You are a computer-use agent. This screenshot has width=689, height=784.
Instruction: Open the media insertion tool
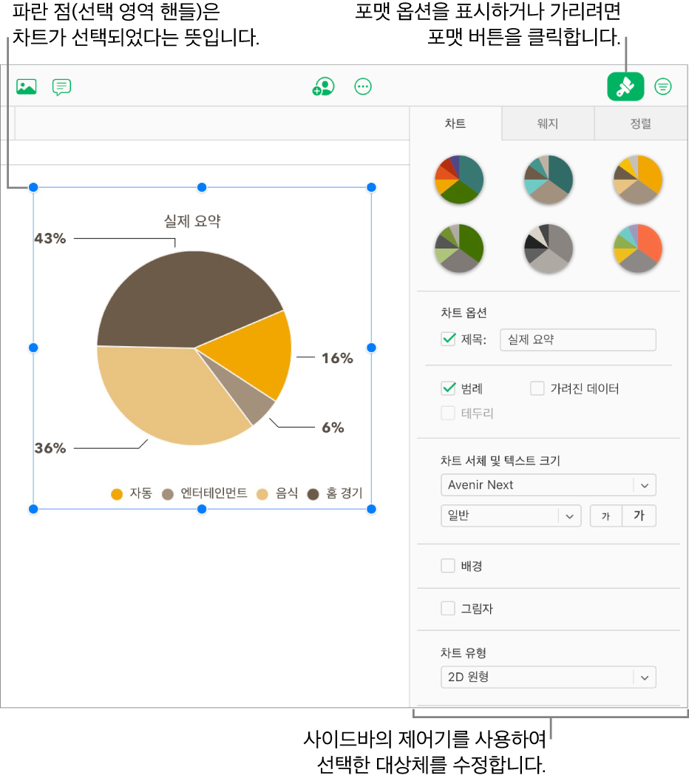click(26, 87)
